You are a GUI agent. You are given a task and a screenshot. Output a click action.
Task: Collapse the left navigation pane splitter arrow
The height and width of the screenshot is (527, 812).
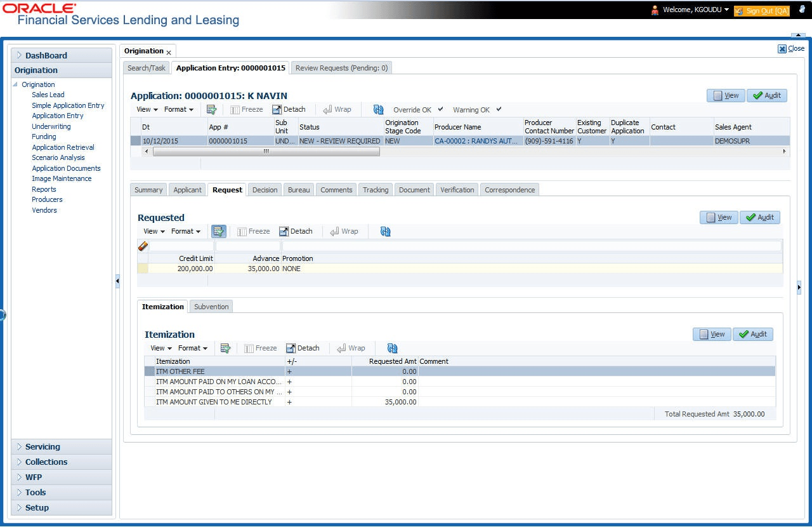click(117, 281)
